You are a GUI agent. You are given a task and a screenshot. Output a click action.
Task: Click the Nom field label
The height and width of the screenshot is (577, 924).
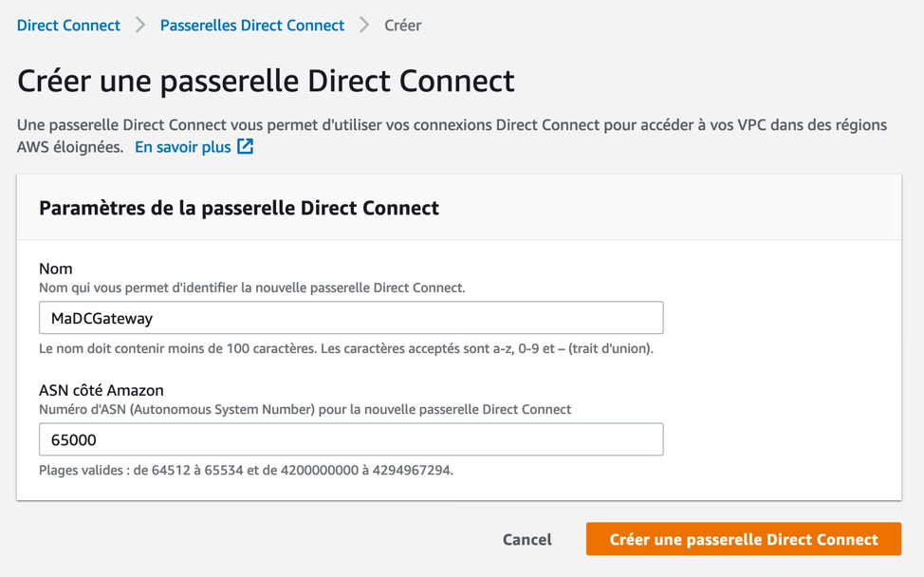tap(56, 269)
